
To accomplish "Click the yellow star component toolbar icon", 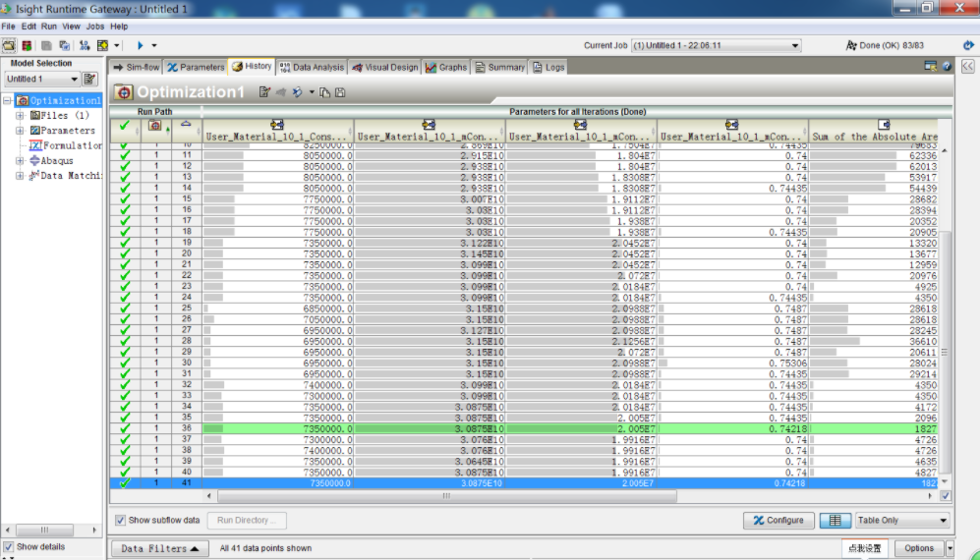I will point(102,45).
